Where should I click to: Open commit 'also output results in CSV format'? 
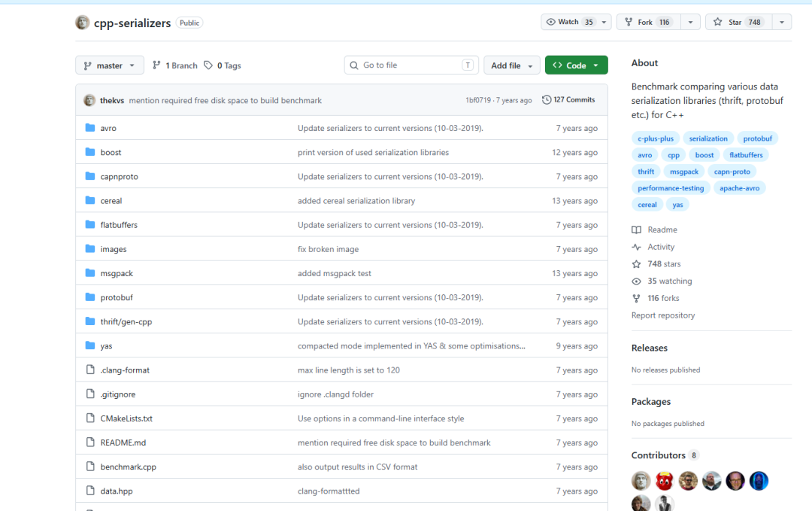pos(357,467)
